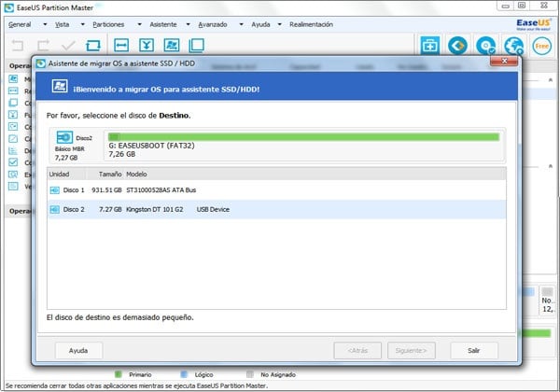Click the ST31000528AS ATA Bus model text
Image resolution: width=560 pixels, height=392 pixels.
coord(161,190)
